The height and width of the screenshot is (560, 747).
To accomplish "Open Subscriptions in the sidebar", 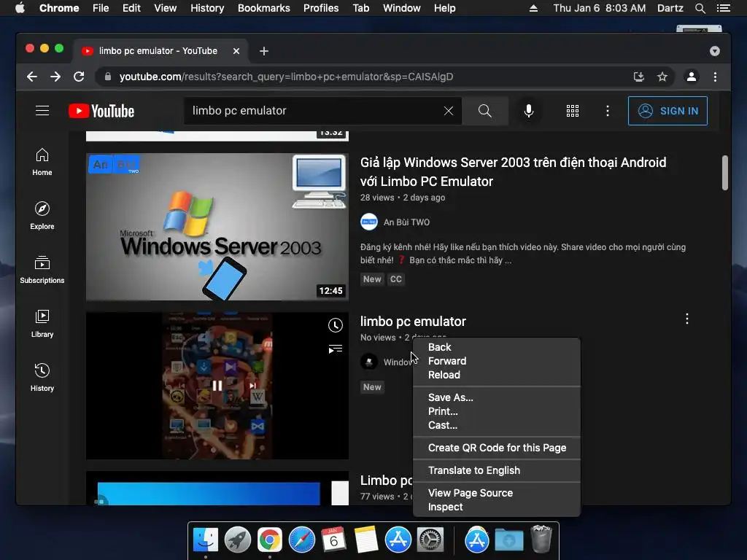I will tap(42, 270).
